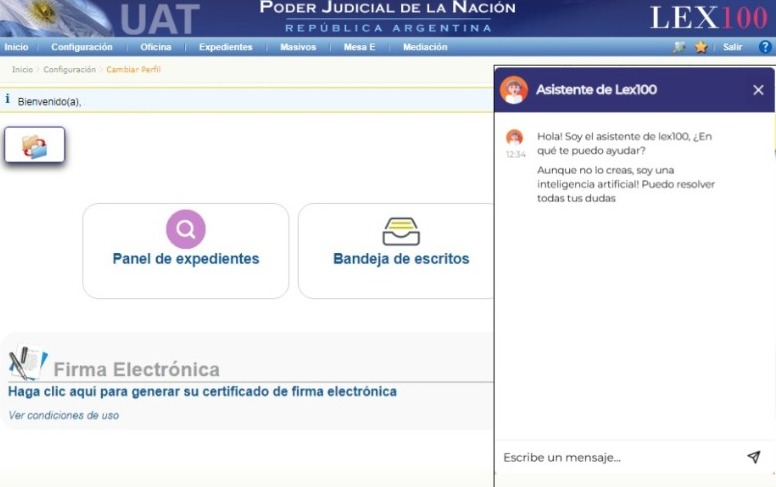Open the Mesa E menu
This screenshot has height=487, width=776.
[x=359, y=47]
